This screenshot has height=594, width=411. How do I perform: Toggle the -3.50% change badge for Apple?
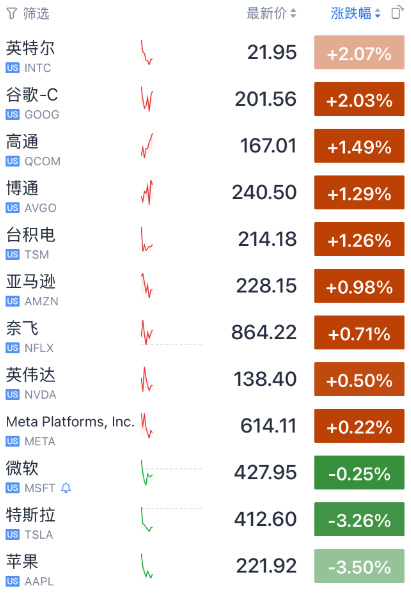pyautogui.click(x=359, y=566)
